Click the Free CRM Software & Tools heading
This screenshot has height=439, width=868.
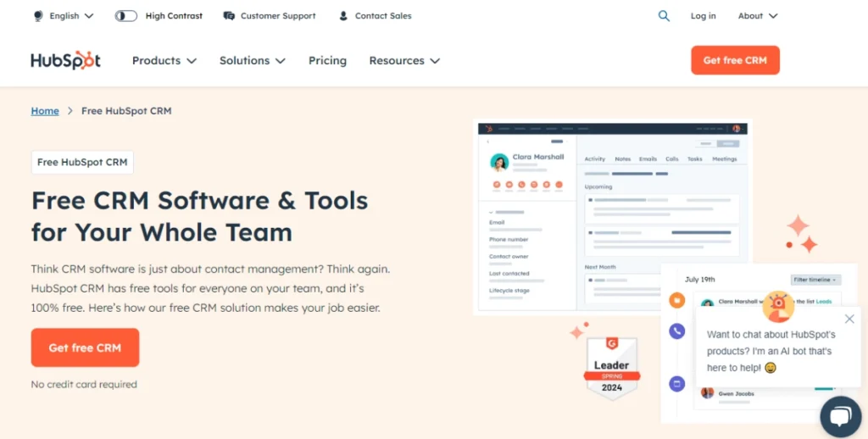point(199,216)
